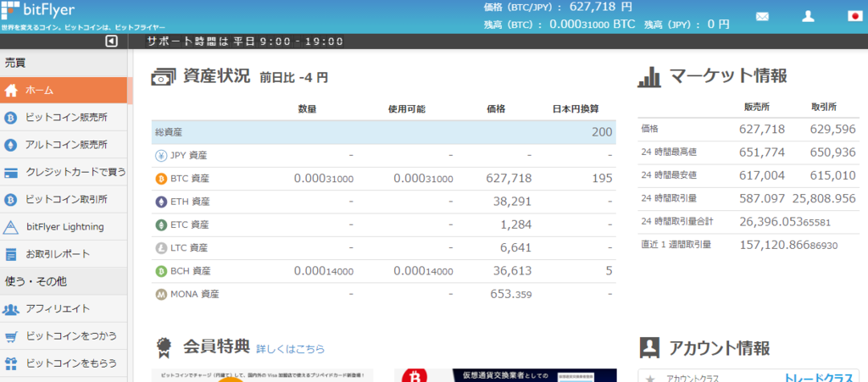Click Bitcoin icon beside ビットコイン取引所
This screenshot has height=382, width=868.
pos(10,200)
